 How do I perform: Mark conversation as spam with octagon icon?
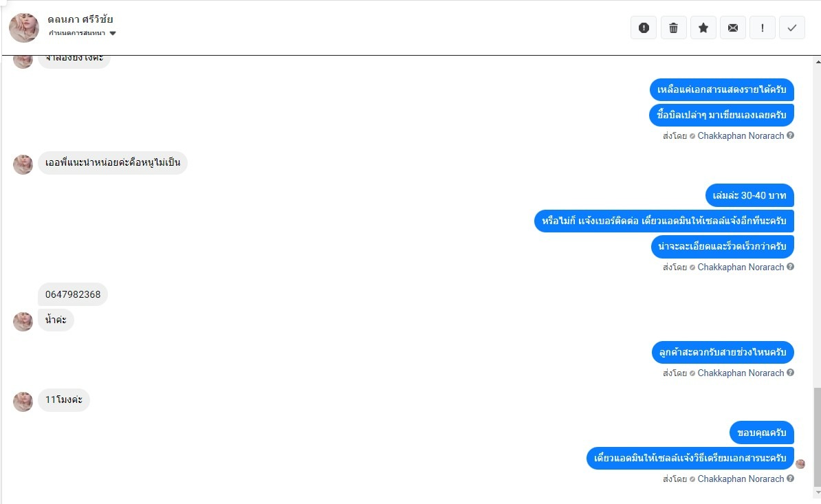pyautogui.click(x=644, y=28)
